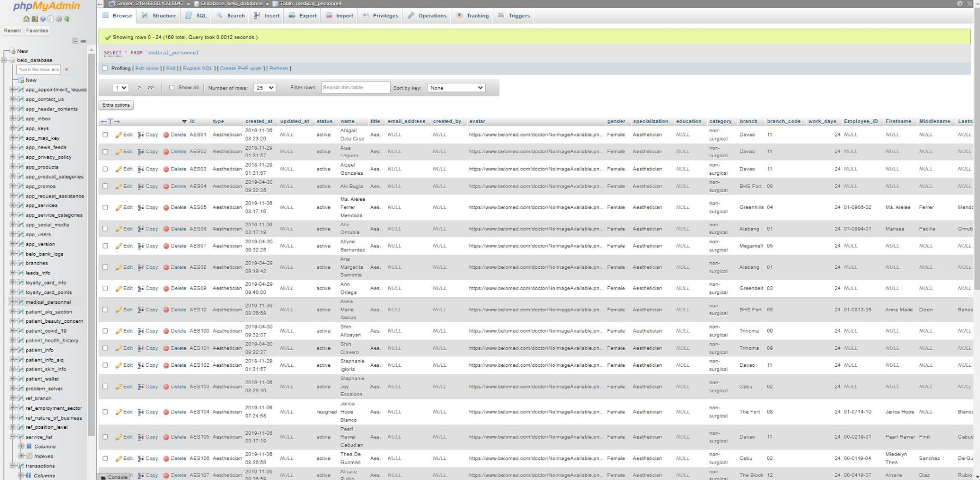Screen dimensions: 980x480
Task: Open the MySQL docs page icon
Action: (51, 19)
